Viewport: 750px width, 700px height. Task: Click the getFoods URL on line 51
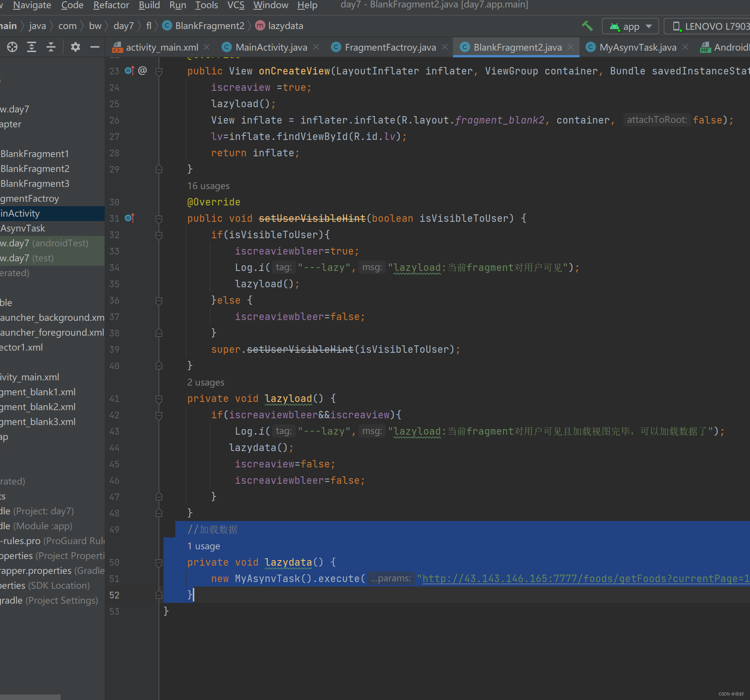coord(566,578)
